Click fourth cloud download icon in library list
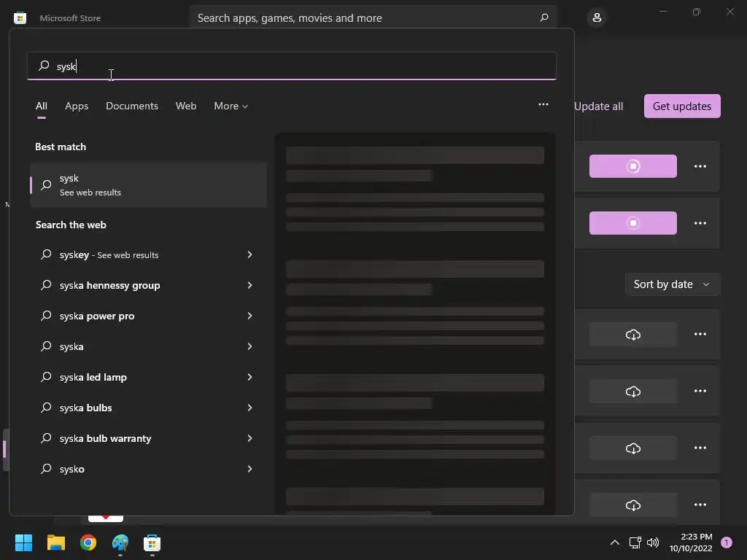This screenshot has height=560, width=747. point(632,505)
